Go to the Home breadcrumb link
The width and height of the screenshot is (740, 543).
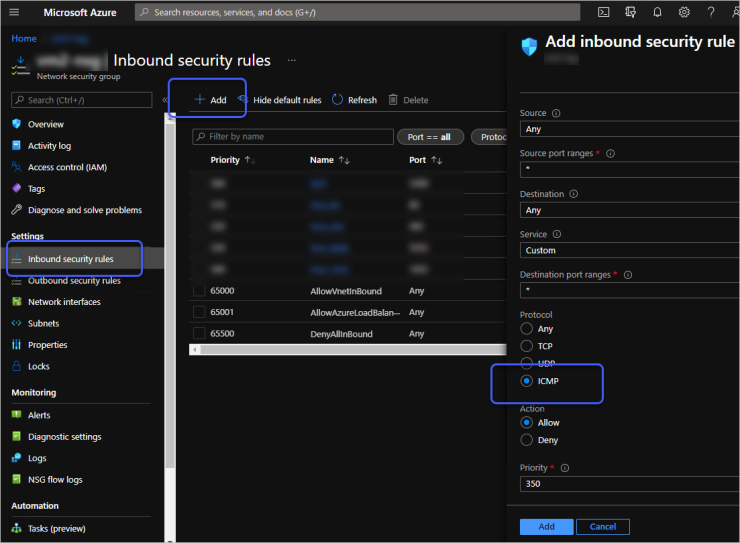[x=24, y=39]
